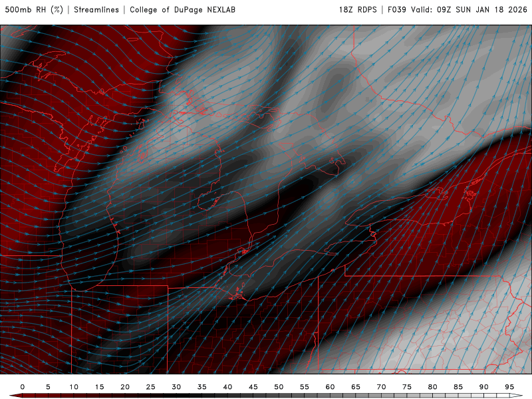Select the "65" value on the color scale
Image resolution: width=532 pixels, height=399 pixels.
point(356,387)
